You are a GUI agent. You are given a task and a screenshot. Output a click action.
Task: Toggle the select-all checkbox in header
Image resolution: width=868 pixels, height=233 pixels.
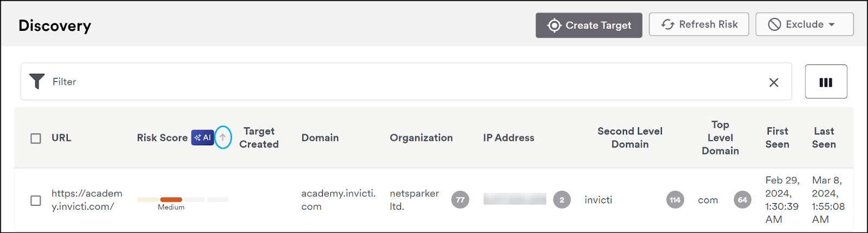[36, 138]
